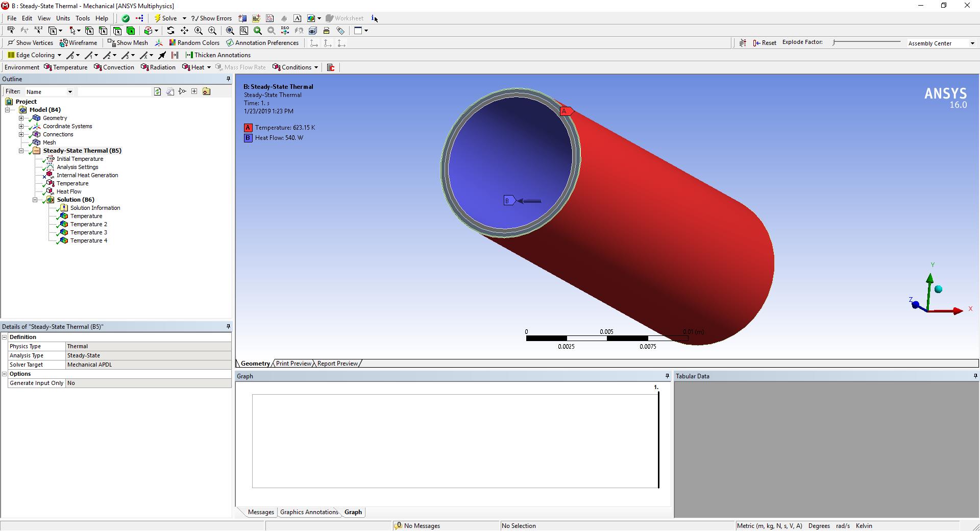980x531 pixels.
Task: Expand the Geometry tree node
Action: click(21, 118)
